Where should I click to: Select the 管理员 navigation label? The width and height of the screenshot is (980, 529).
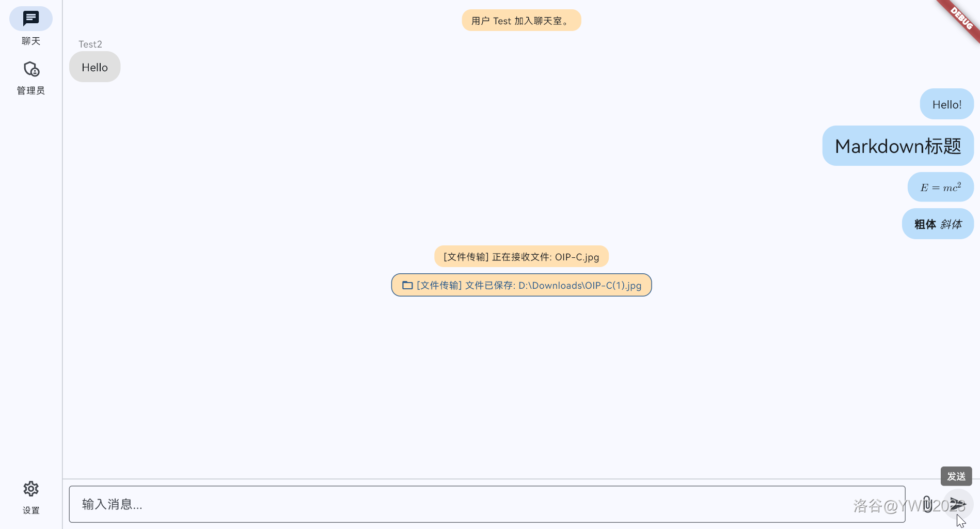[31, 90]
